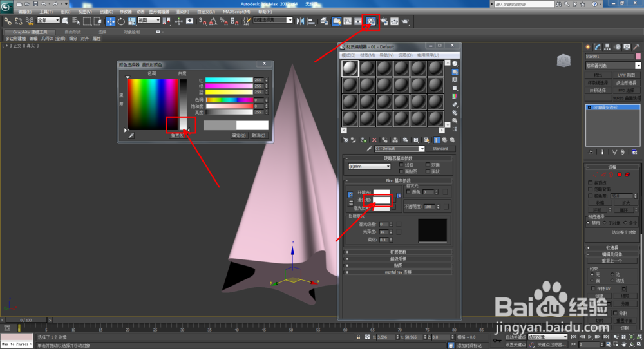Image resolution: width=644 pixels, height=349 pixels.
Task: Switch to the 自由形式 ribbon tab
Action: click(73, 32)
